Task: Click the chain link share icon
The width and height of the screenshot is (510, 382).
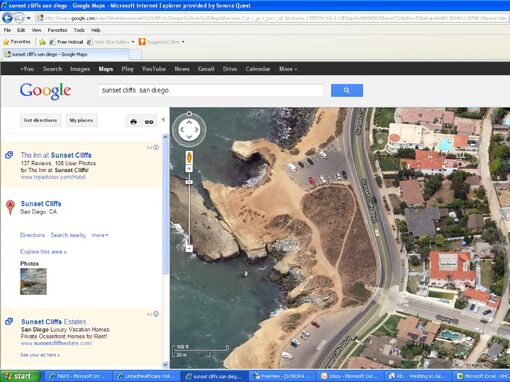Action: pyautogui.click(x=149, y=122)
